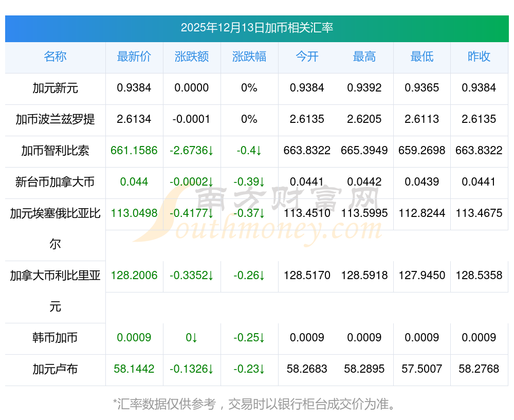Click the title 2025年12月13日加币相关汇率
Viewport: 514px width, 420px height.
[x=256, y=28]
